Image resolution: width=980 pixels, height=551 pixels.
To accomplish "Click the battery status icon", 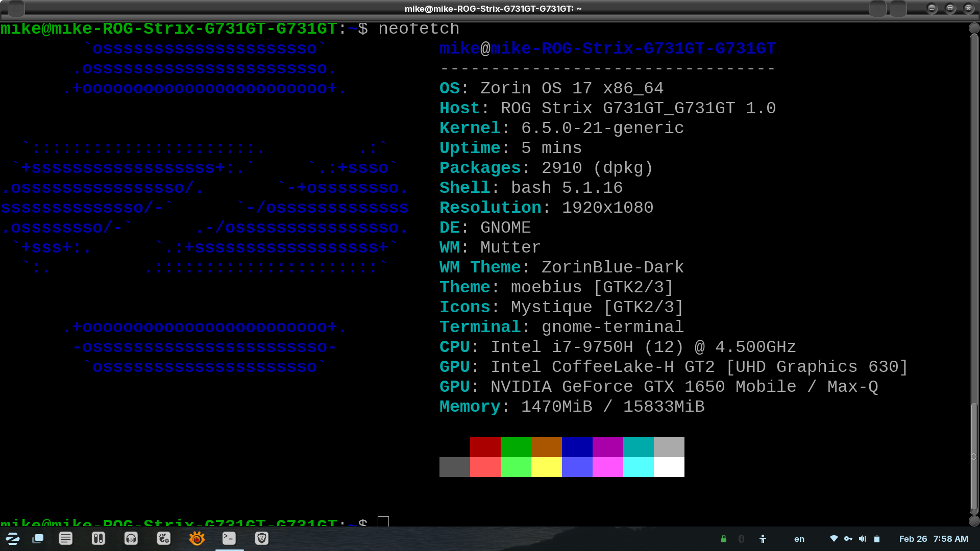I will [x=877, y=539].
